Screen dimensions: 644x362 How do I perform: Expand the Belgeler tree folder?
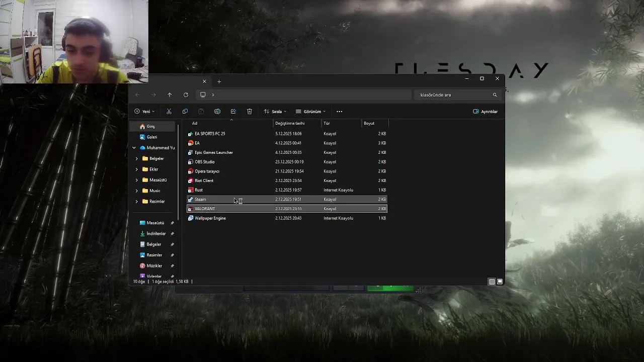[x=136, y=158]
